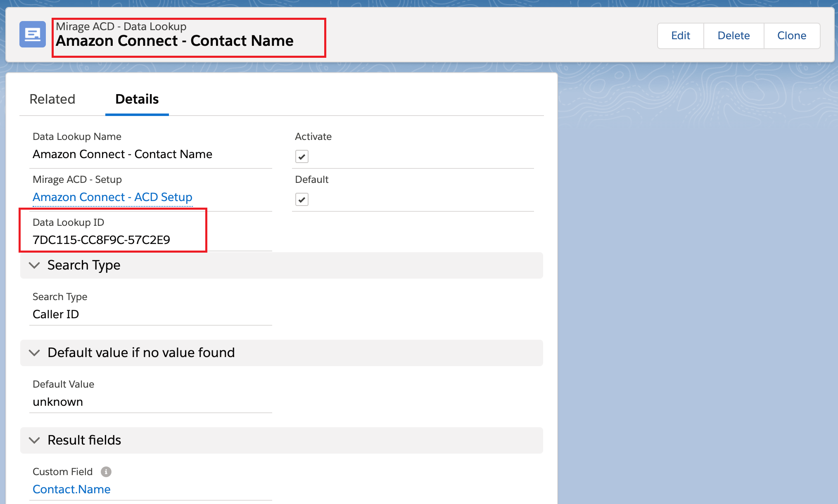Click the Data Lookup ID field label
Image resolution: width=838 pixels, height=504 pixels.
point(69,222)
